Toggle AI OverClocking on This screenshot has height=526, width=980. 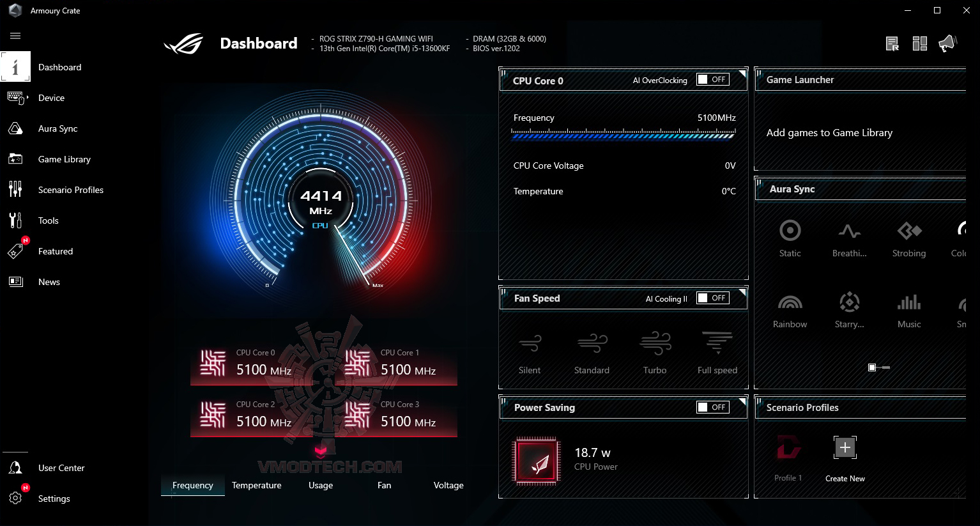coord(713,79)
